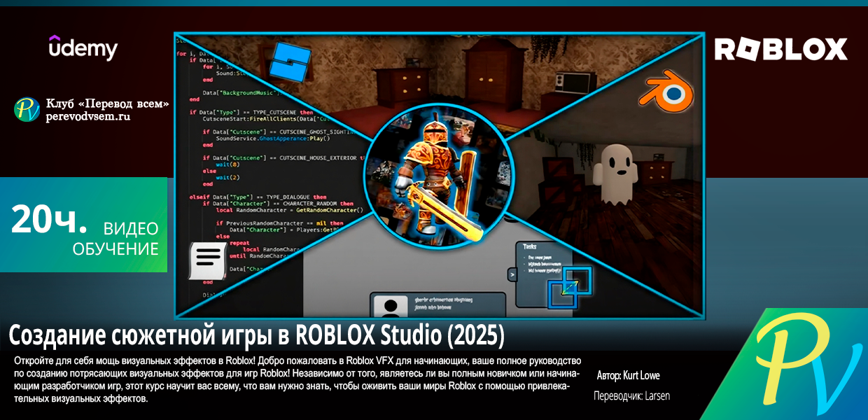Click the ROBLOX logo at top right
This screenshot has width=868, height=420.
tap(780, 49)
